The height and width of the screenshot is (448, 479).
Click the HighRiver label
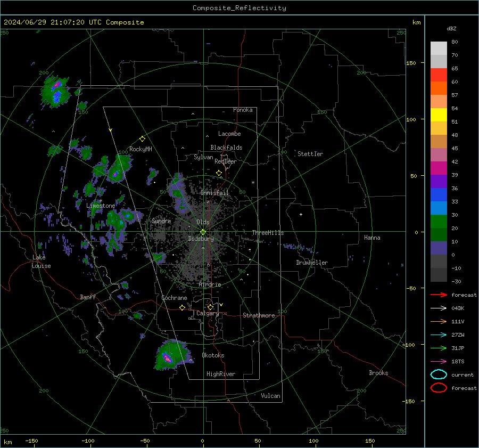click(x=221, y=374)
